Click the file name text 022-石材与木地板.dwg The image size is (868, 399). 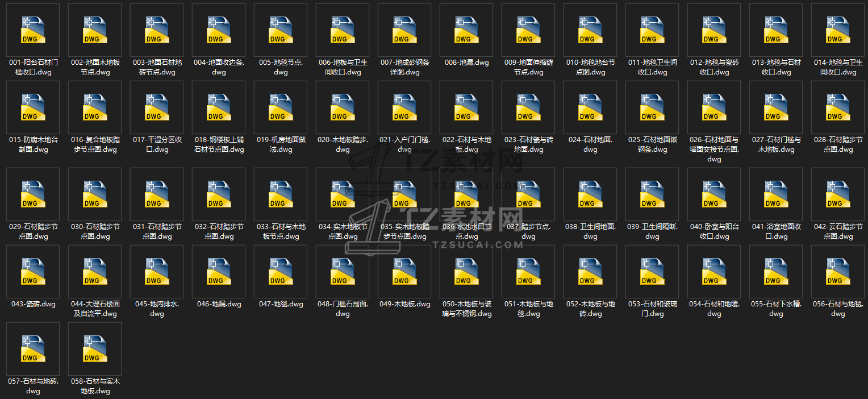466,144
